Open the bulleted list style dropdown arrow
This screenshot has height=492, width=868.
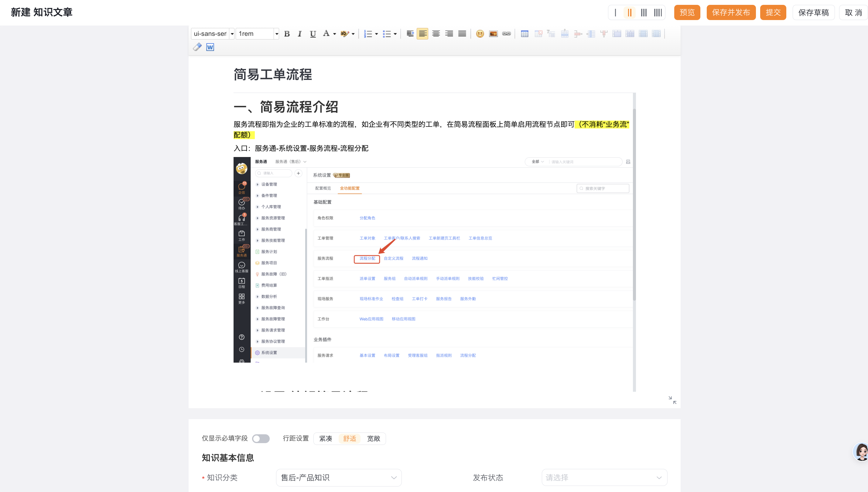click(x=395, y=34)
